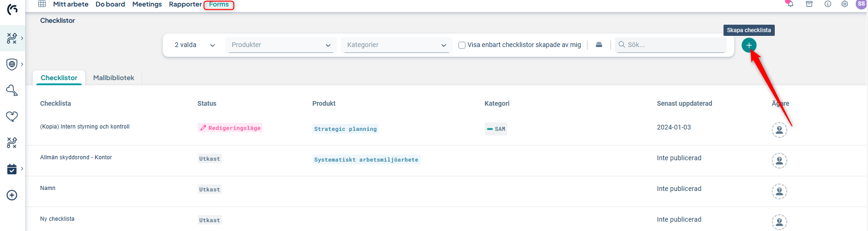Screen dimensions: 868x231
Task: Switch to the Mallbibliotek tab
Action: [113, 78]
